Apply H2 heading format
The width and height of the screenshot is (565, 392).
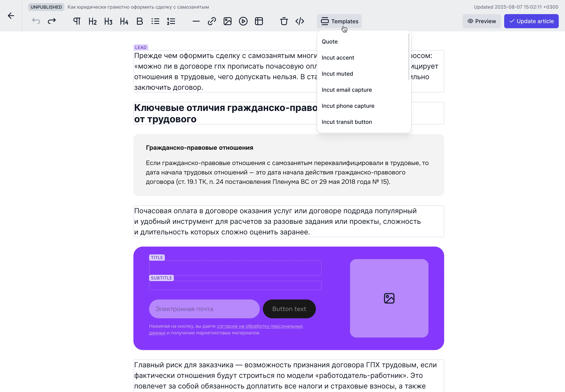92,21
